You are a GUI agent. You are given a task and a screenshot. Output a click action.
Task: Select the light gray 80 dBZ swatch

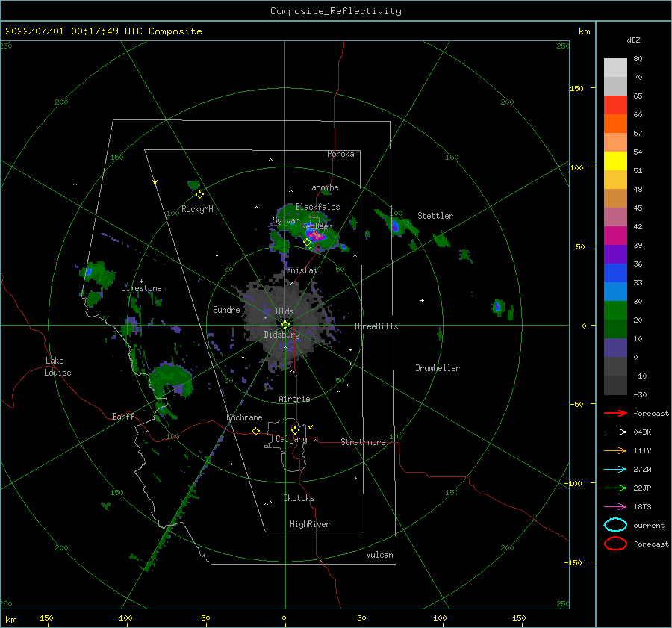(x=615, y=68)
